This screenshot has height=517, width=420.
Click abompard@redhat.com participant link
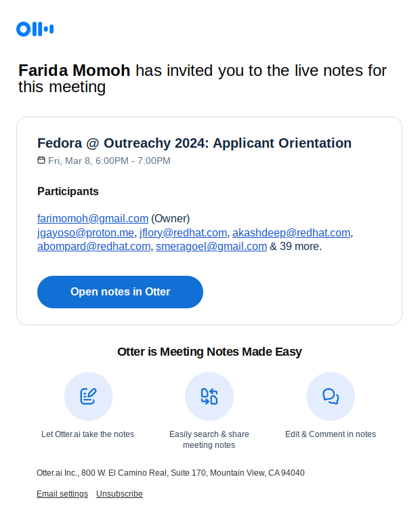[x=94, y=246]
